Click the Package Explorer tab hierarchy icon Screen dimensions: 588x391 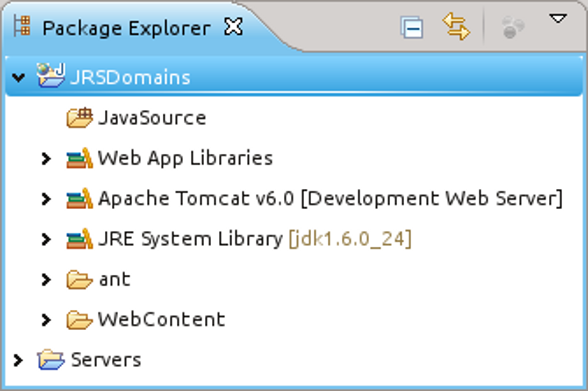point(22,27)
